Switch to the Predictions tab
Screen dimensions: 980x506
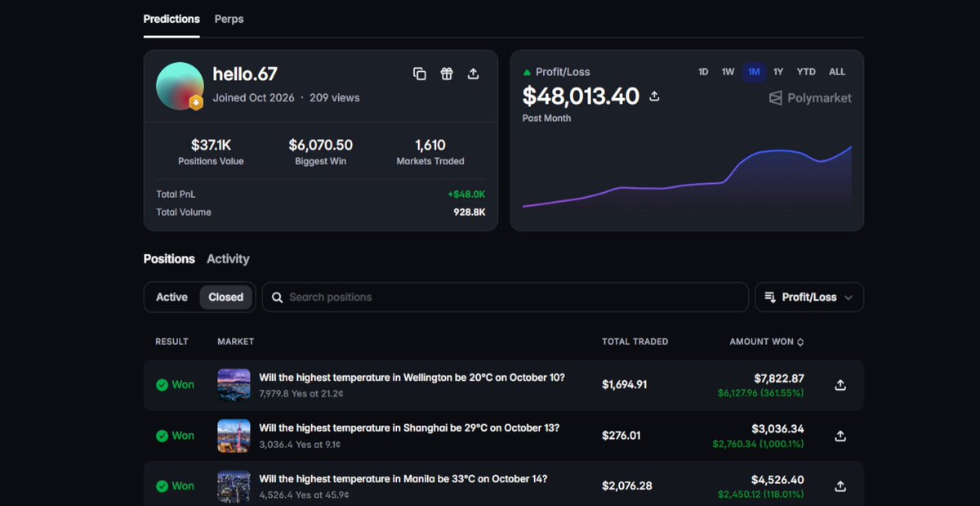171,19
